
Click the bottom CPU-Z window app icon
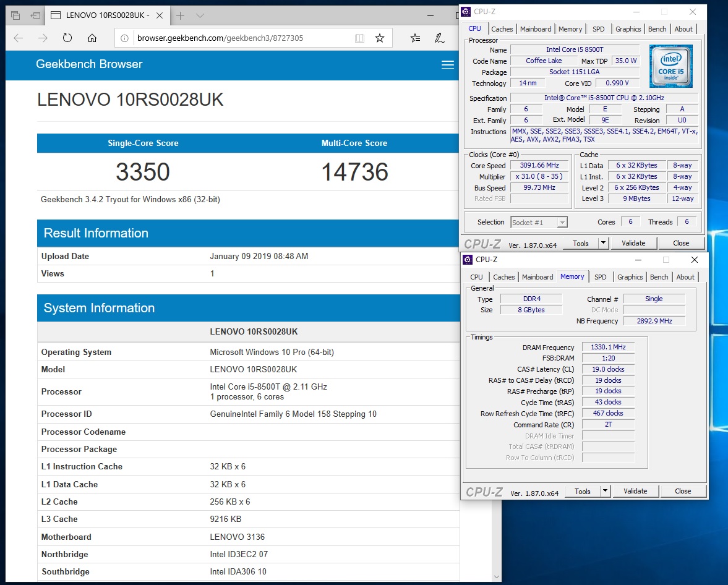pyautogui.click(x=468, y=260)
